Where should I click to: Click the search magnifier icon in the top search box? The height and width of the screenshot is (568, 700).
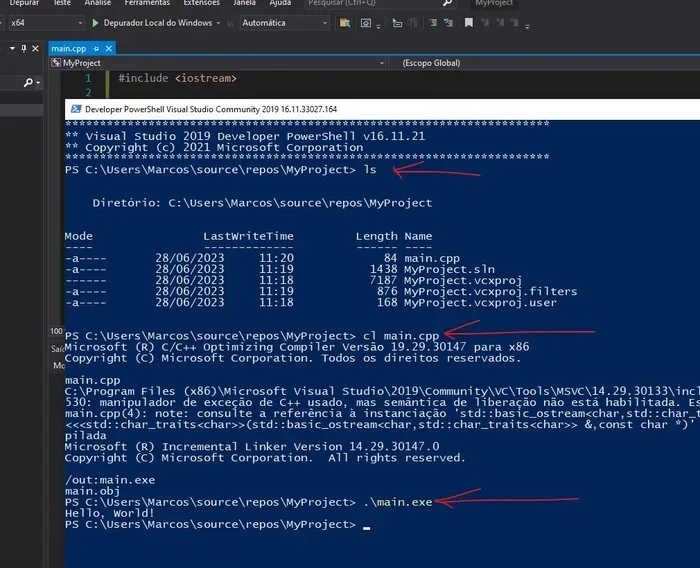[x=447, y=3]
